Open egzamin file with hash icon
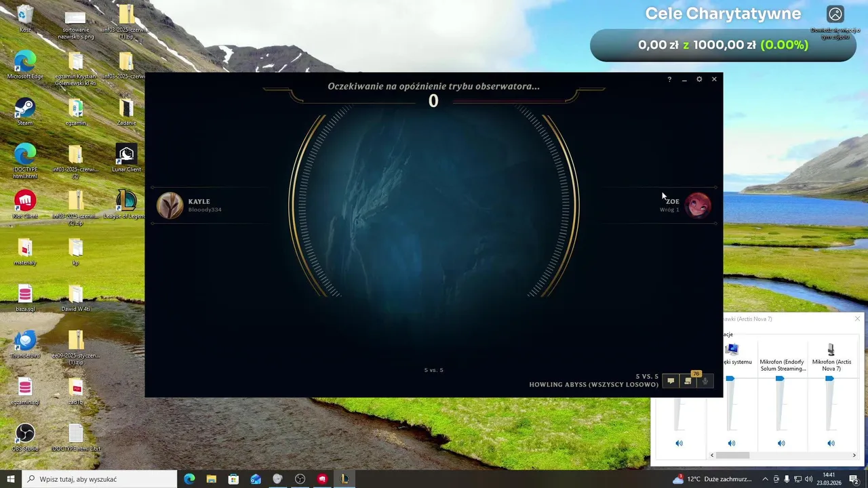Image resolution: width=868 pixels, height=488 pixels. coord(75,112)
